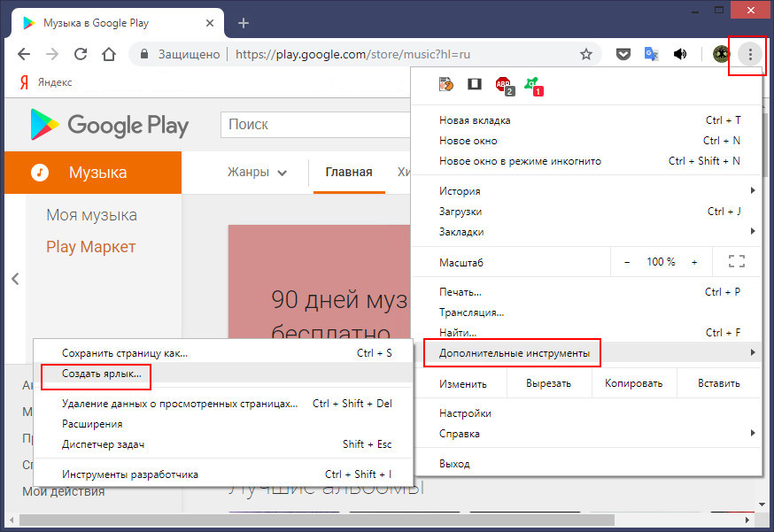This screenshot has height=532, width=774.
Task: Open the Pocket extension icon
Action: (623, 54)
